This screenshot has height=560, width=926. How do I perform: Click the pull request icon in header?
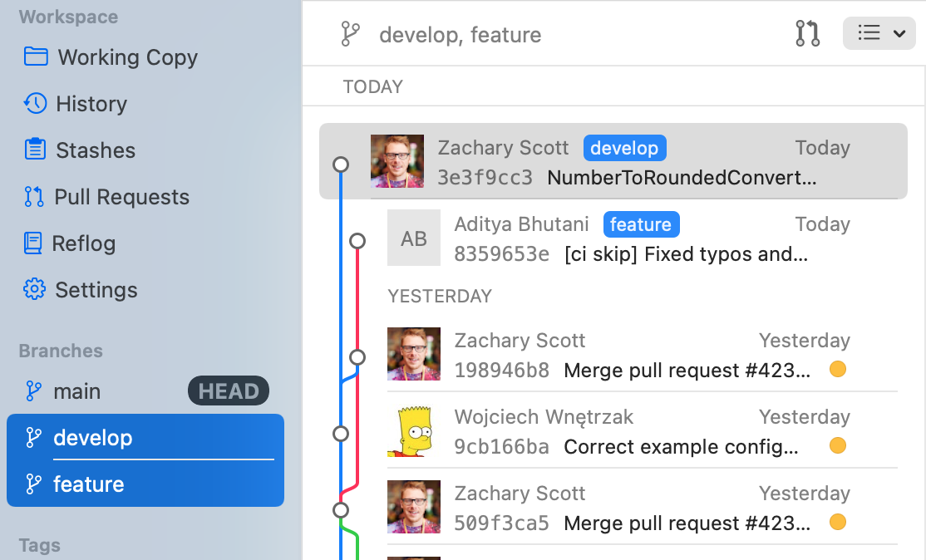click(807, 33)
